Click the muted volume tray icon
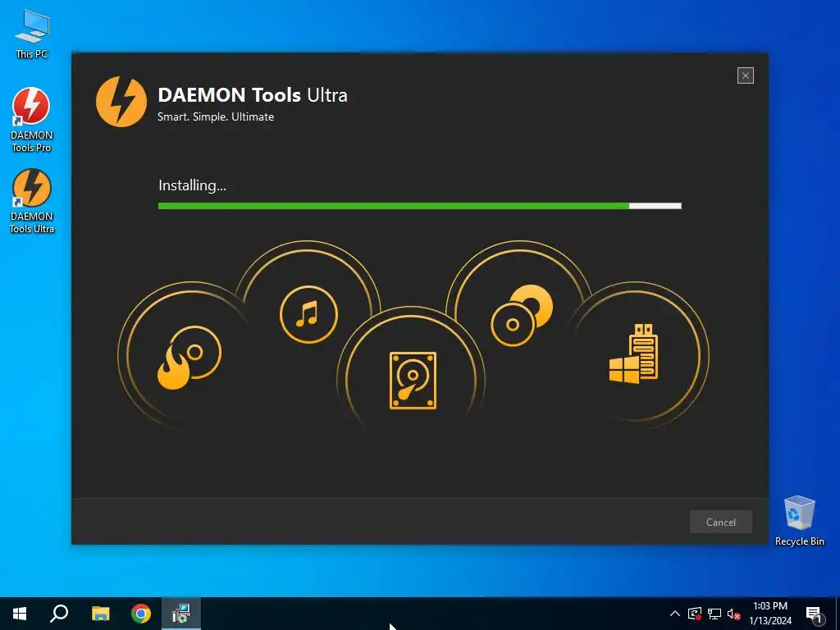The height and width of the screenshot is (630, 840). click(734, 614)
